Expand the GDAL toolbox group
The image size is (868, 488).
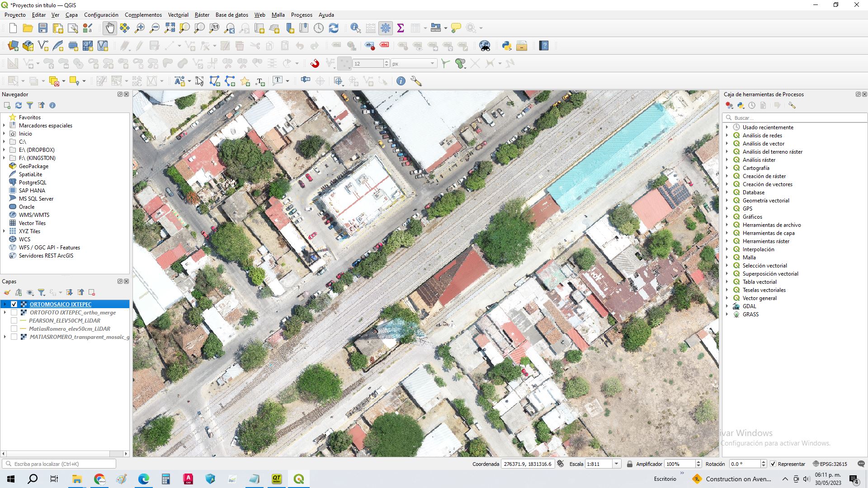click(x=727, y=306)
